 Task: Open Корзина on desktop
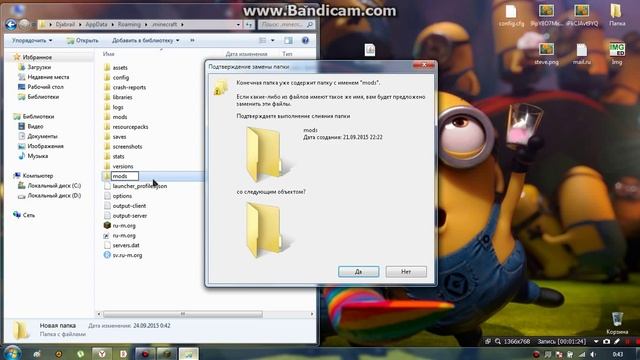click(617, 323)
